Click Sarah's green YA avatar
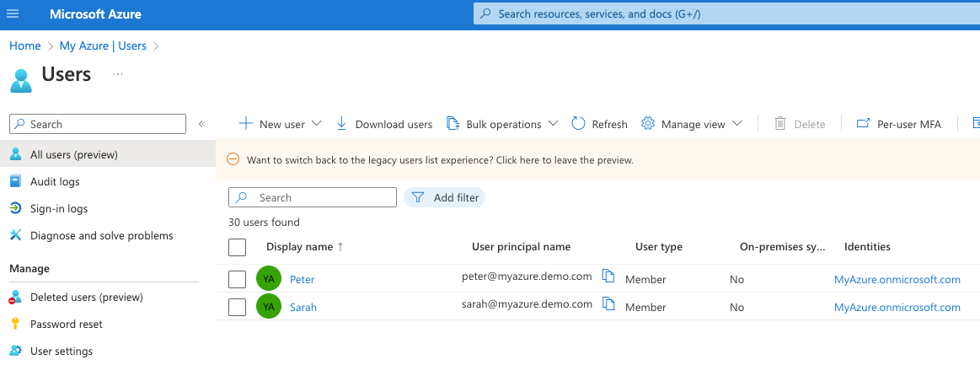 pyautogui.click(x=269, y=307)
